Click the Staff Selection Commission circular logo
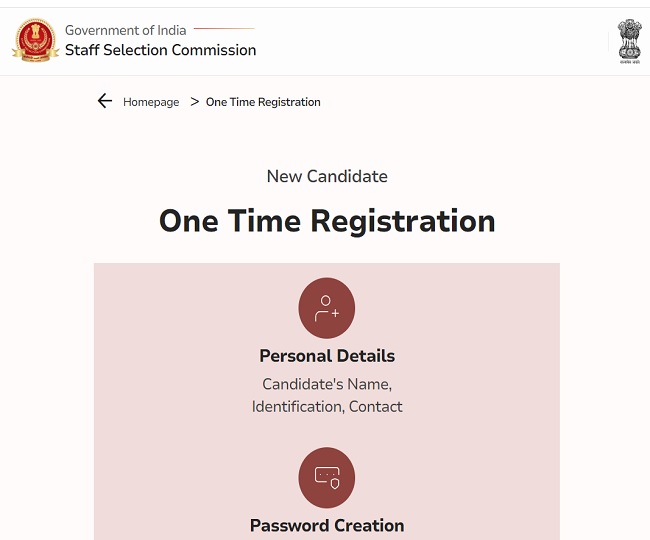 (36, 41)
